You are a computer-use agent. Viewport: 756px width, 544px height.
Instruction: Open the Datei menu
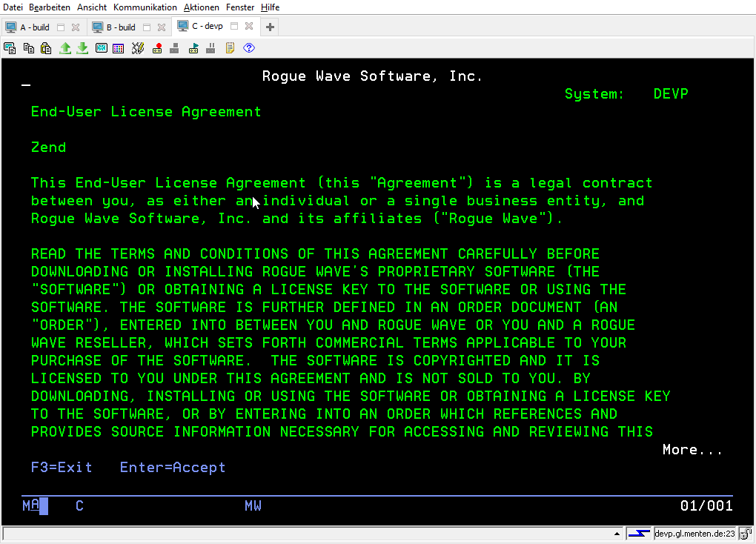coord(13,7)
